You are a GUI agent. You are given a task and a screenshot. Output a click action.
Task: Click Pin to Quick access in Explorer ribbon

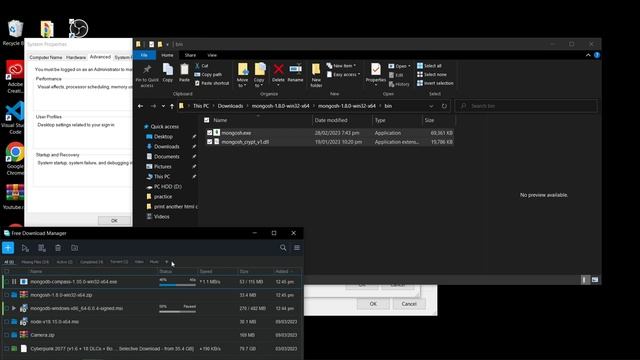[147, 75]
